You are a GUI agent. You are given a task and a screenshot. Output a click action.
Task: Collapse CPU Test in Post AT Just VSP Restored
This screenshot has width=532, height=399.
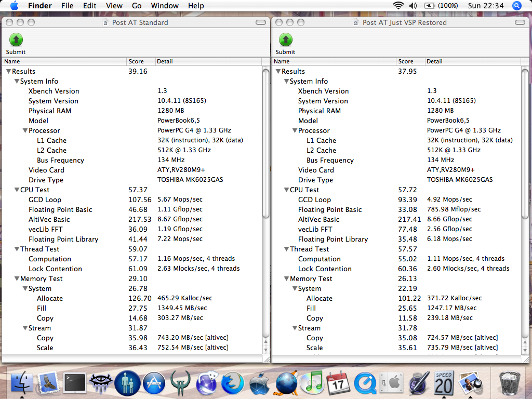(x=286, y=190)
